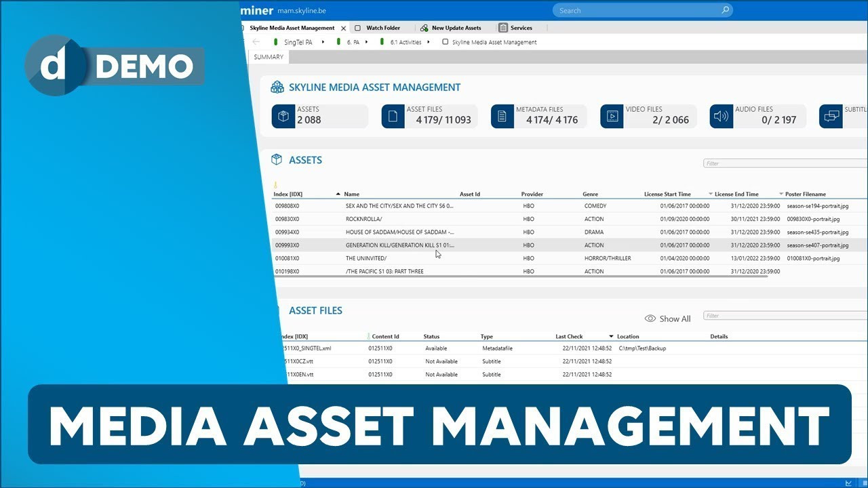This screenshot has height=488, width=868.
Task: Open Skyline Media Asset Management breadcrumb item
Action: [494, 42]
